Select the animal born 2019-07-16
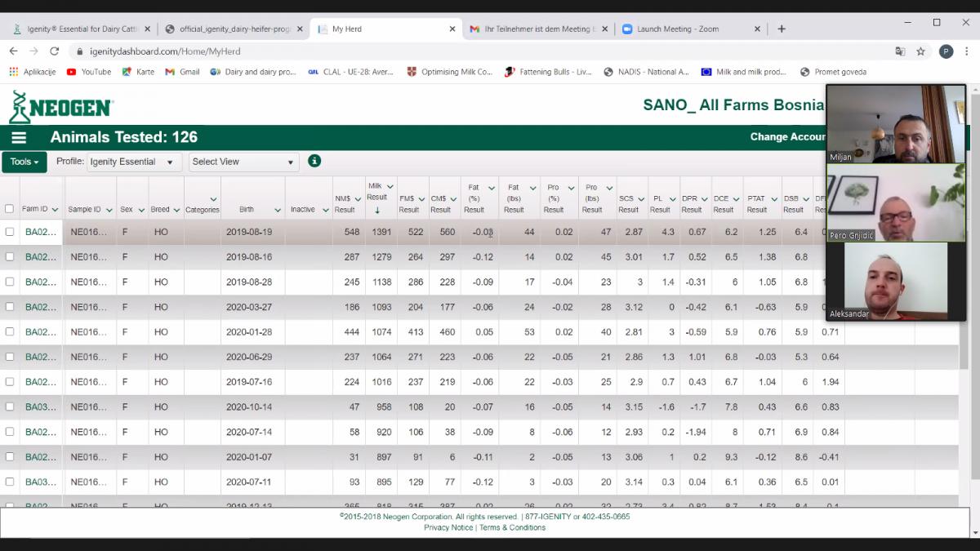The height and width of the screenshot is (551, 980). point(10,382)
